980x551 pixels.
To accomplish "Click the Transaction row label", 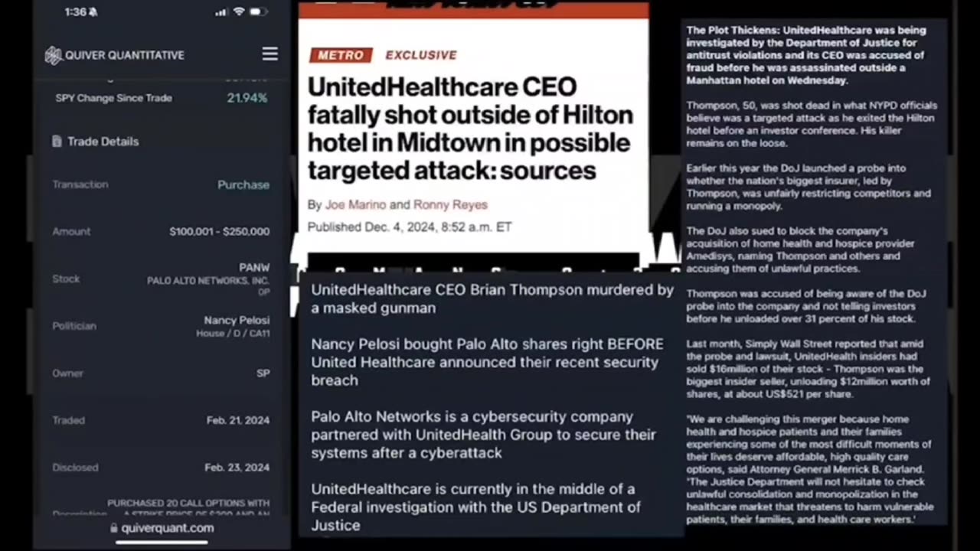I will (x=80, y=184).
